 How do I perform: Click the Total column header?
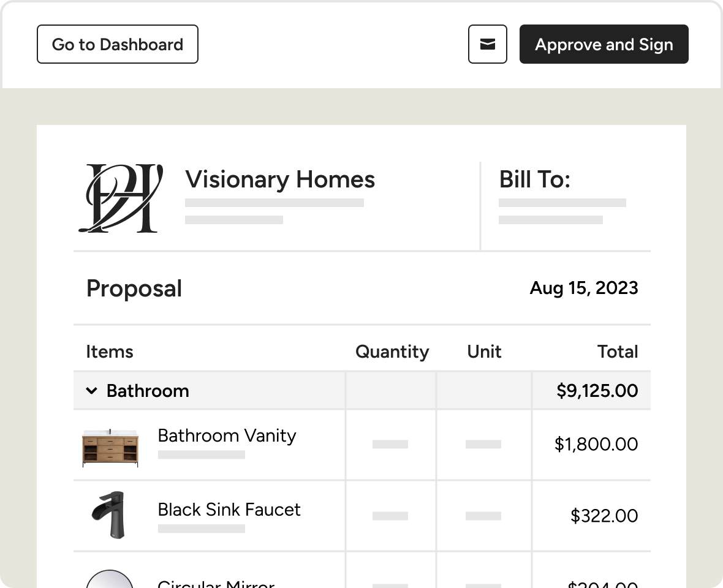point(618,352)
